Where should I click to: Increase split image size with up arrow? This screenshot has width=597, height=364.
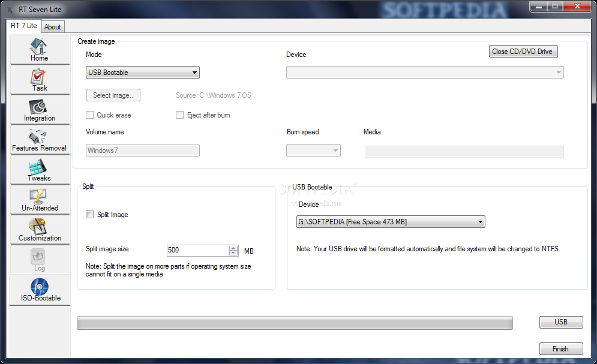[233, 248]
